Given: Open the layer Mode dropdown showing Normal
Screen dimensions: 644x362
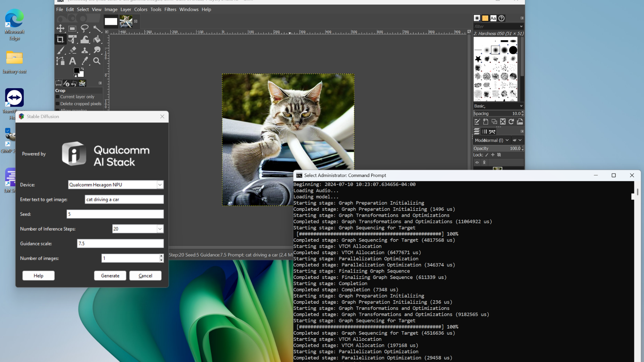Looking at the screenshot, I should (506, 140).
